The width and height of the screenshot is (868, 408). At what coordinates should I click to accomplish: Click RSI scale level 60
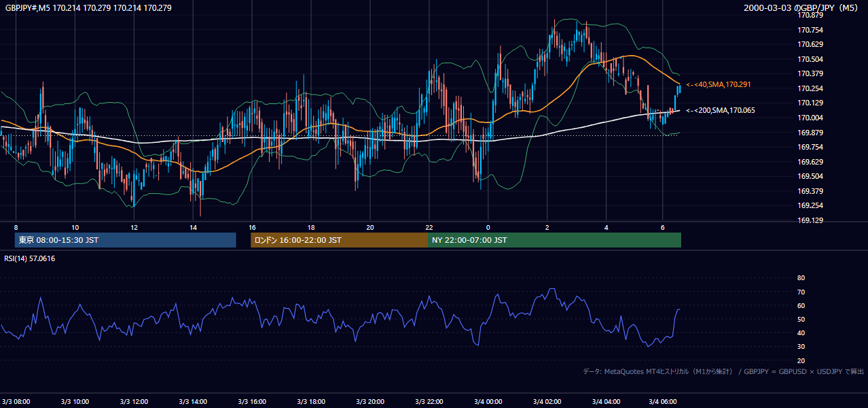[x=801, y=305]
